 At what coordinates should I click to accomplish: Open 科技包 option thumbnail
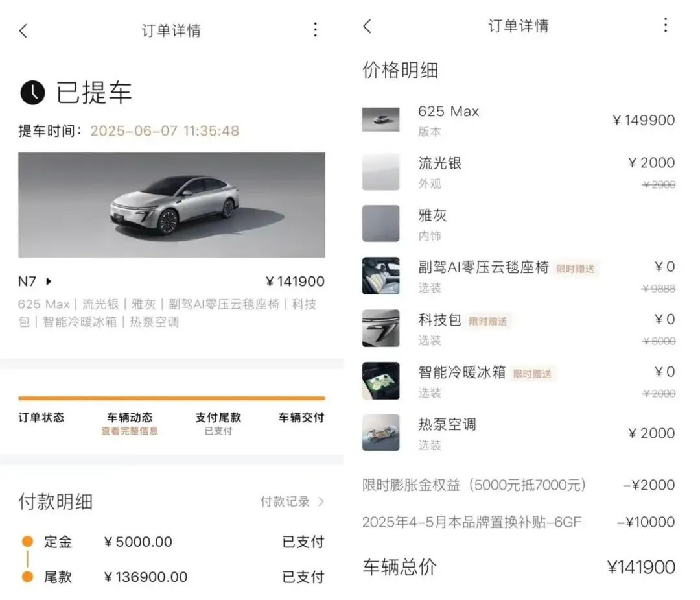coord(381,328)
